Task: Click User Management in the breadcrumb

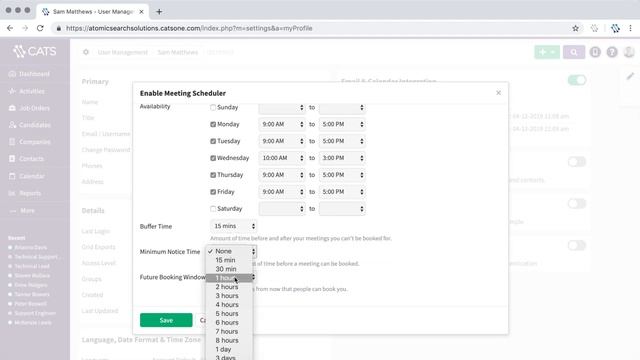Action: [x=122, y=52]
